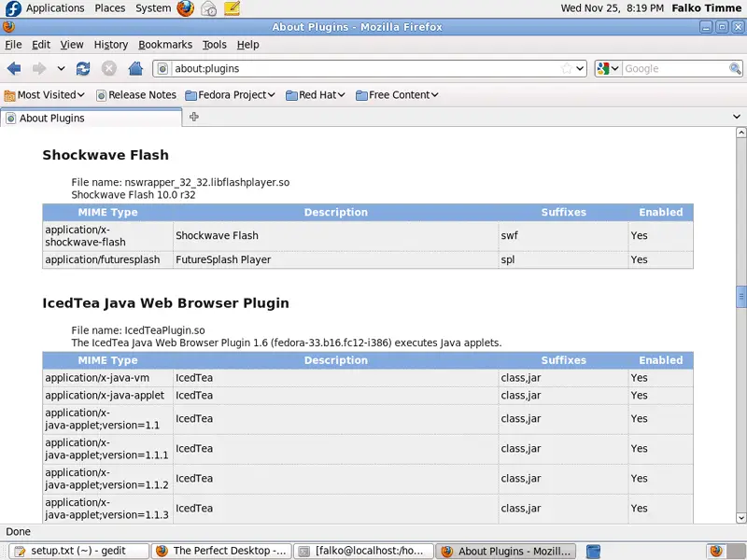
Task: Open the back/forward history dropdown
Action: click(61, 68)
